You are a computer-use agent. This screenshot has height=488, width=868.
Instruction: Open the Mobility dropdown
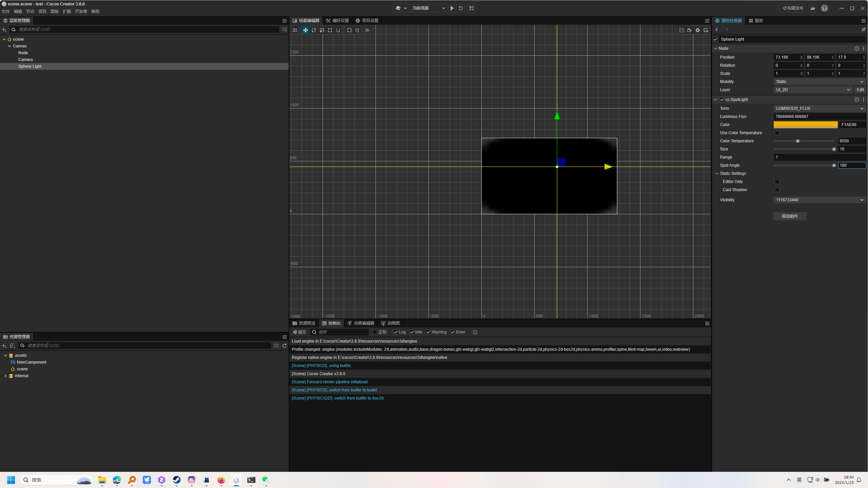[x=819, y=82]
